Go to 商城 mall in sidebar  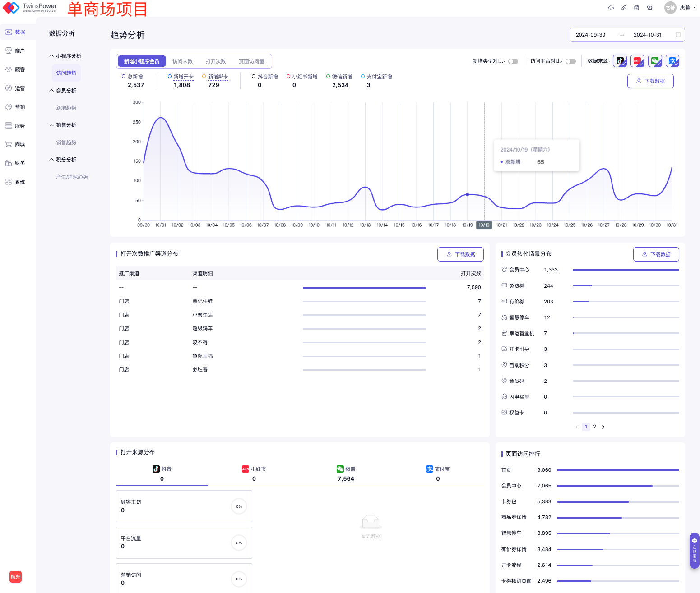click(15, 144)
